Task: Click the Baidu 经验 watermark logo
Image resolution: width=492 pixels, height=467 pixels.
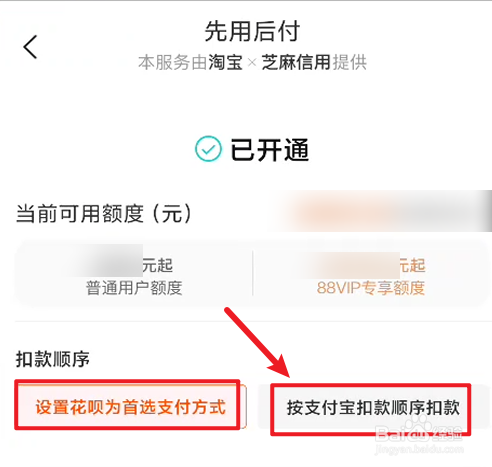Action: 419,430
